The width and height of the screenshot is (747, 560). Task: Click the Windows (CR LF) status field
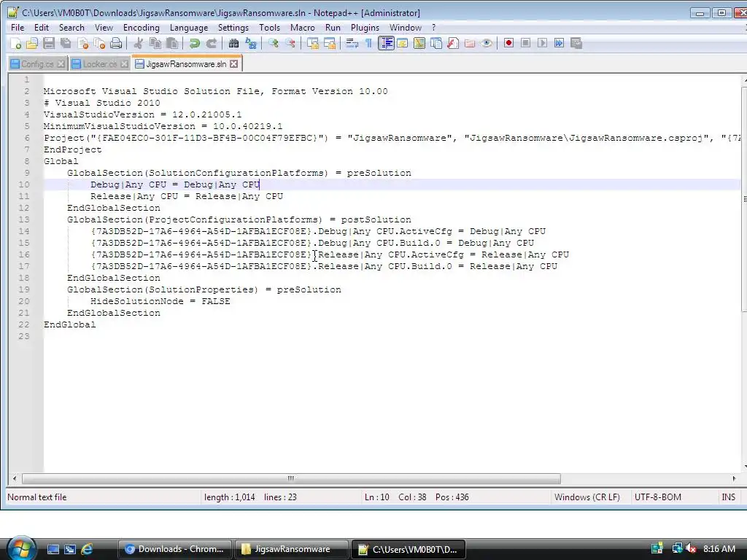coord(587,497)
